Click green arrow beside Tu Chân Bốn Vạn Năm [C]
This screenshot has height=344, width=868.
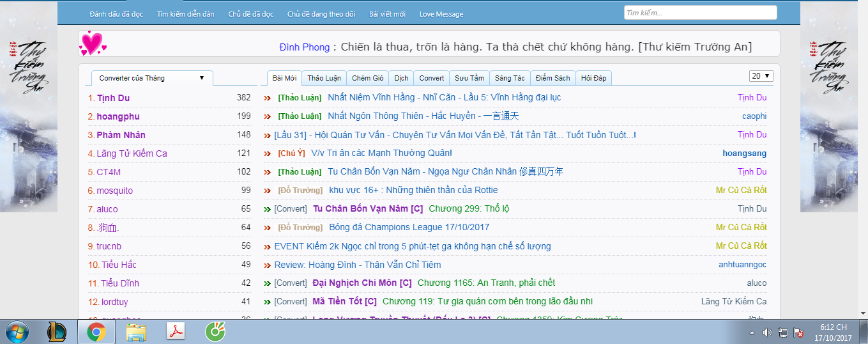268,209
